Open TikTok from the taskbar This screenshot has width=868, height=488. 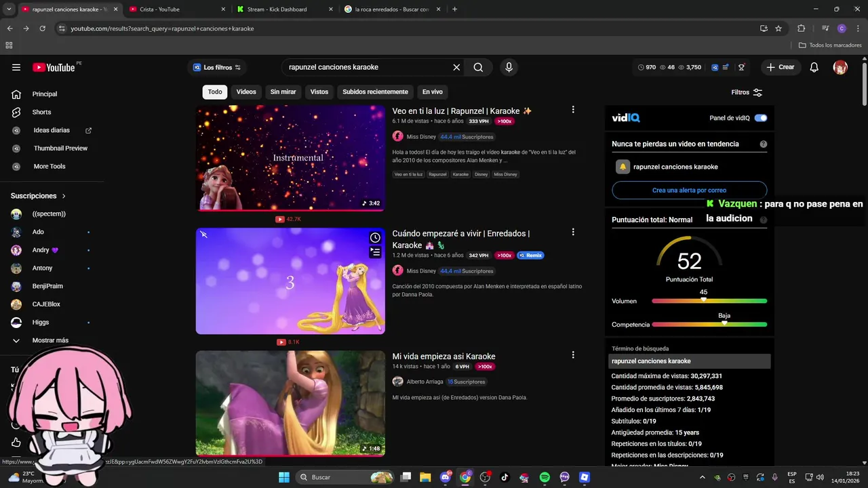[x=505, y=477]
